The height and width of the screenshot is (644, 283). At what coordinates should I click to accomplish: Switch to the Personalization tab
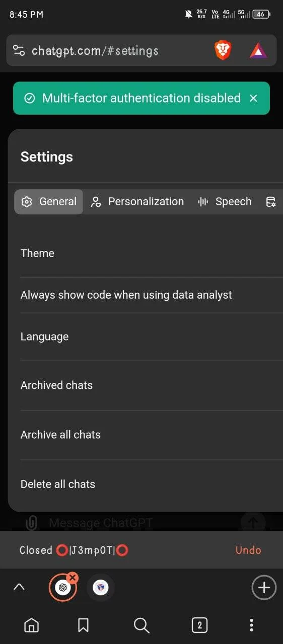137,202
